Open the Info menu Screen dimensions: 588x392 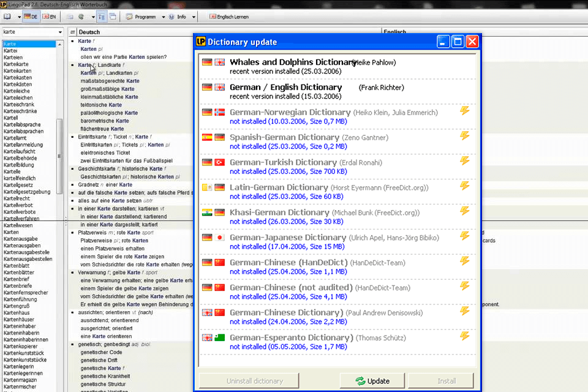click(x=178, y=17)
